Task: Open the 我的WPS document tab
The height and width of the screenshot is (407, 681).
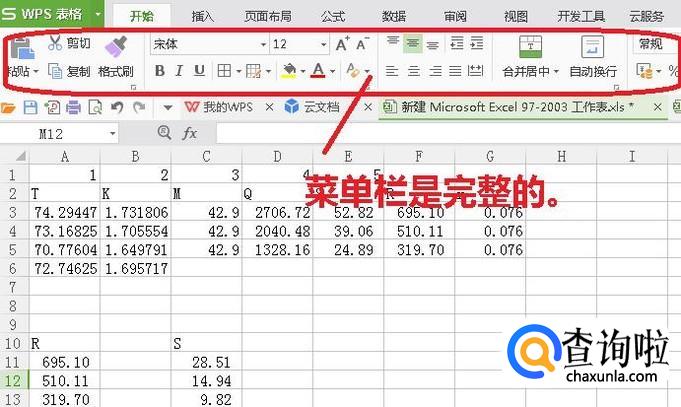Action: click(x=220, y=108)
